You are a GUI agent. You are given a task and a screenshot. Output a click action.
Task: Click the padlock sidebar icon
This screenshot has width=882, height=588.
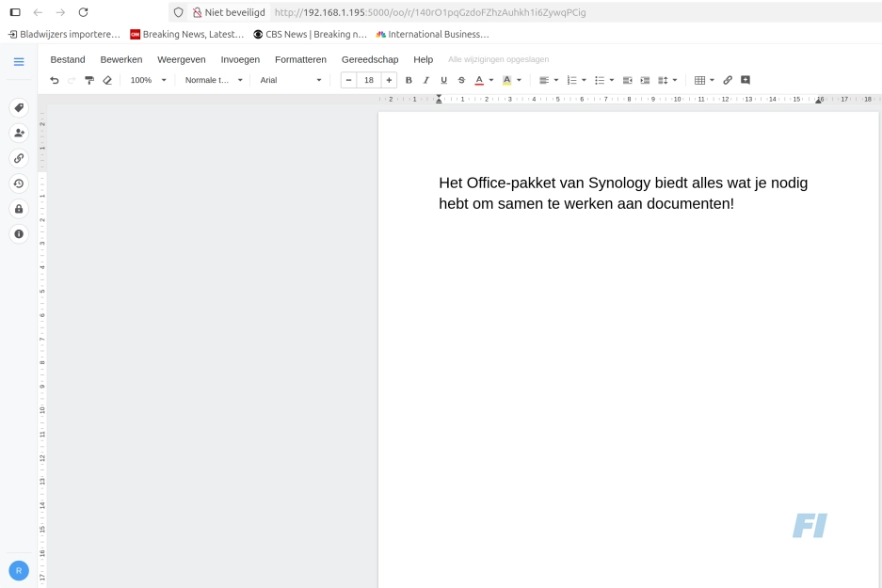(19, 209)
